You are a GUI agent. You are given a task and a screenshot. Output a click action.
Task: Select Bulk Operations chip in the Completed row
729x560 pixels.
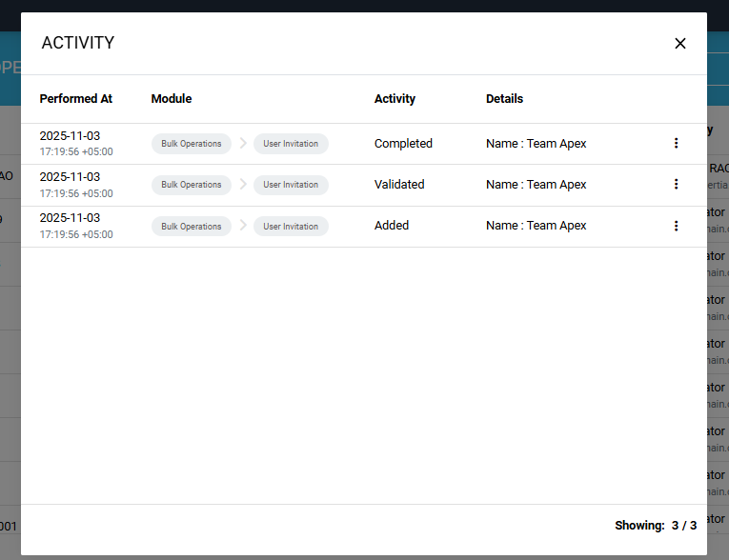(x=191, y=144)
